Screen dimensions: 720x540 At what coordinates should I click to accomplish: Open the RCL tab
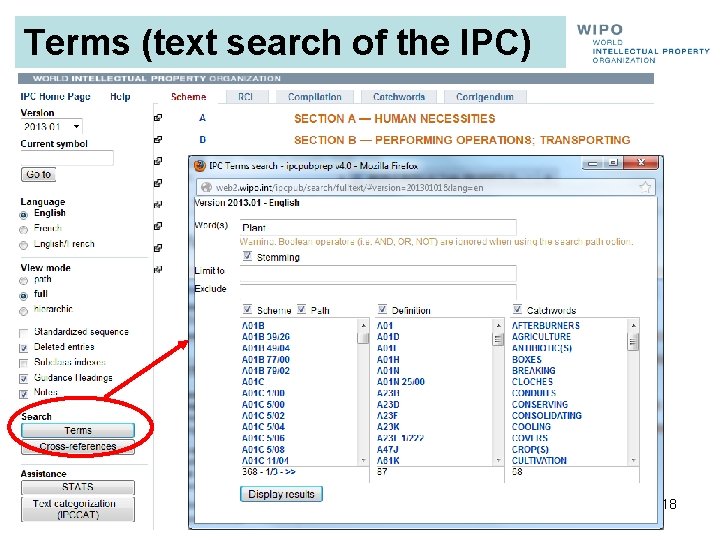click(x=246, y=97)
